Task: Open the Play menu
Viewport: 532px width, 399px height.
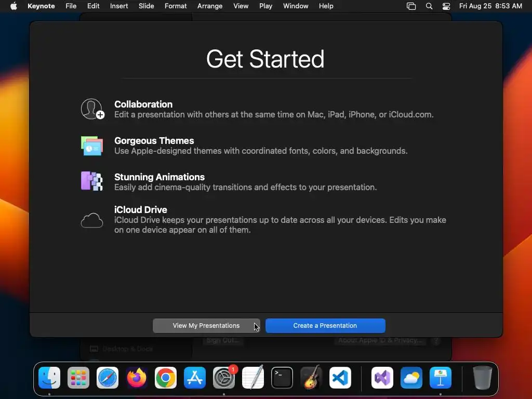Action: point(265,6)
